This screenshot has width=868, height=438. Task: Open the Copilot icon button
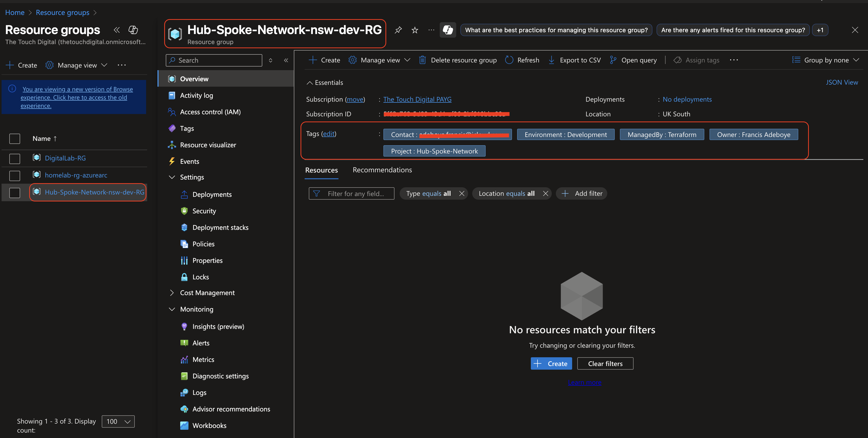click(x=447, y=30)
